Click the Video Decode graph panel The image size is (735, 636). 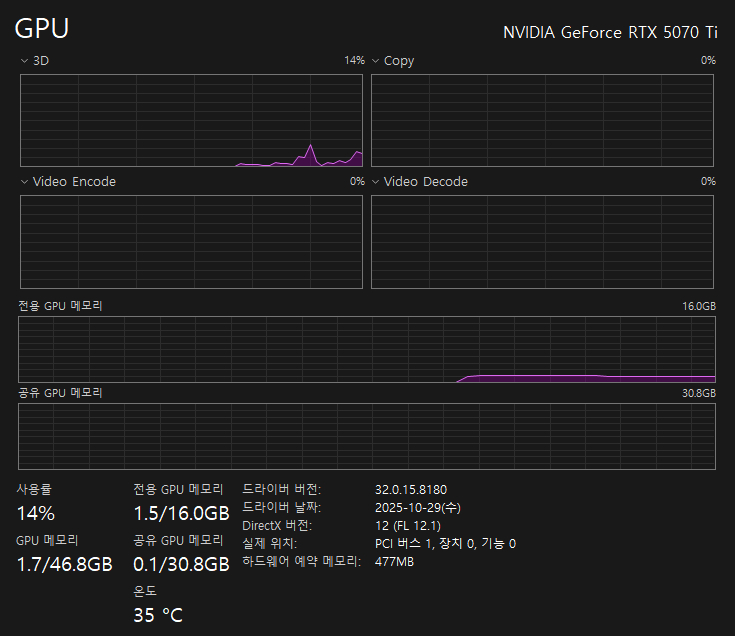point(542,241)
